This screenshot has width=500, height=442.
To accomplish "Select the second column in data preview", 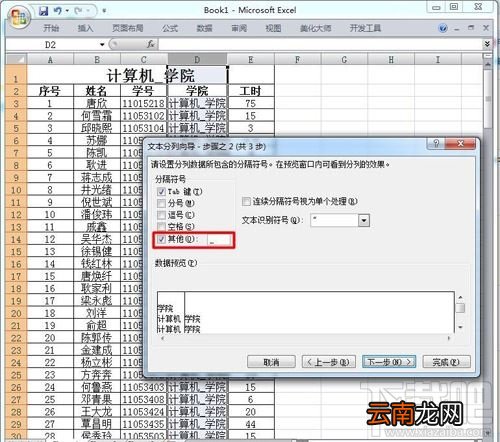I will [x=319, y=313].
